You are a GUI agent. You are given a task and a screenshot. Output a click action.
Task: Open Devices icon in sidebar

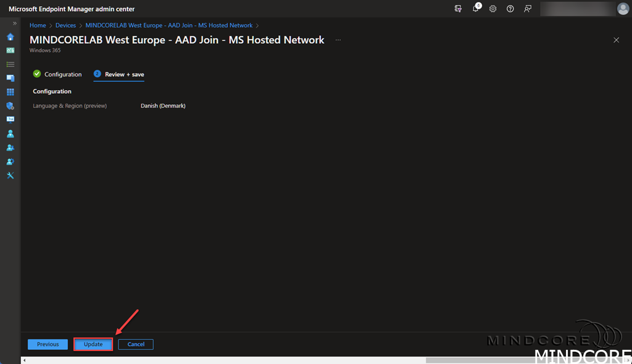[10, 78]
